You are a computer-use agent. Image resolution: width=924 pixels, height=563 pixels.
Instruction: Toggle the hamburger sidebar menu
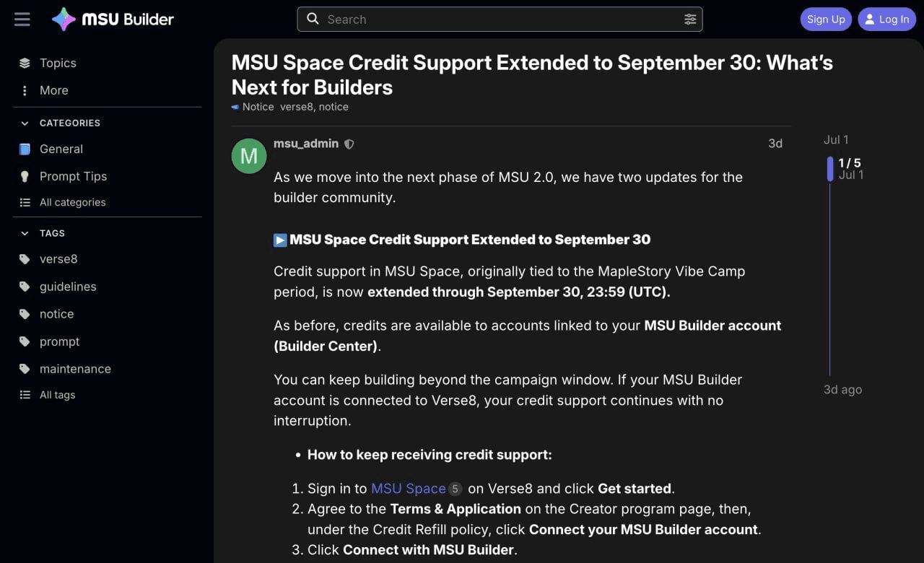point(22,19)
